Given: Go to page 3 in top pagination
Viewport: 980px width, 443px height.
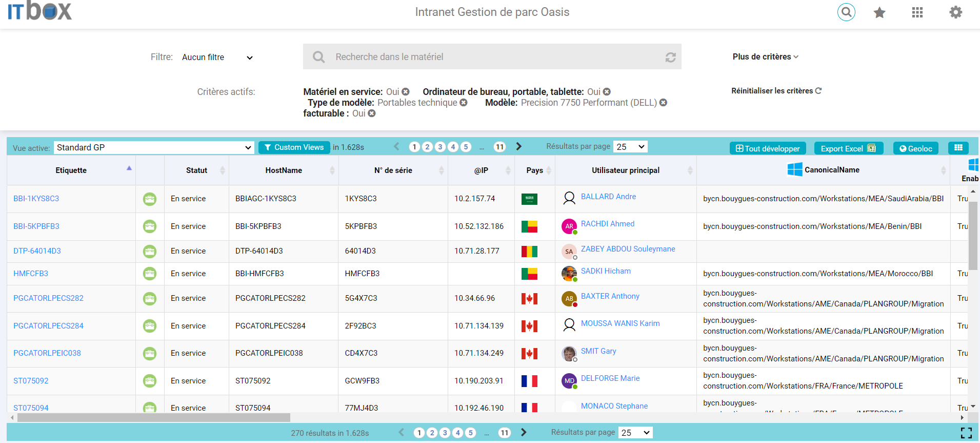Looking at the screenshot, I should pos(440,147).
